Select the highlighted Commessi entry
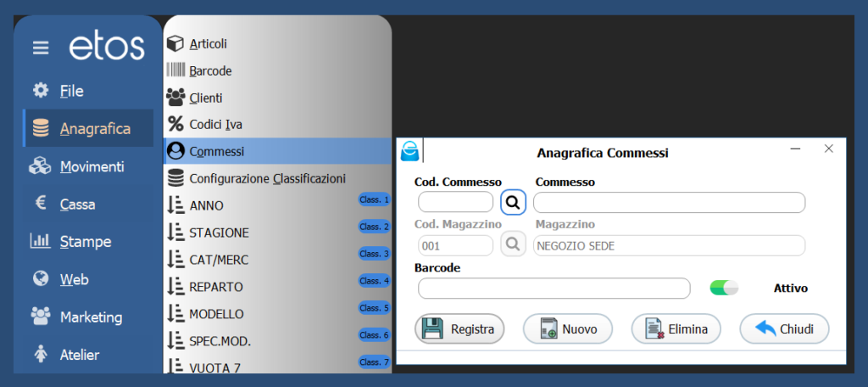 coord(277,151)
